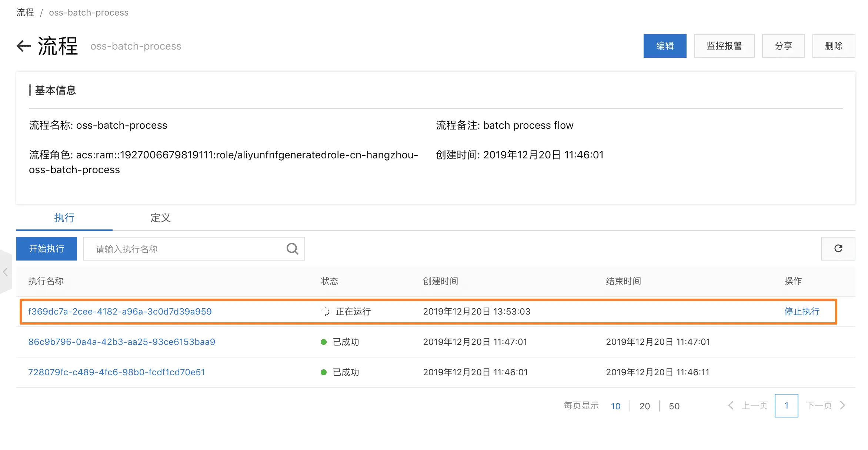Open execution f369dc7a-2cee-4182-a96a-3c0d7d39a959
The height and width of the screenshot is (450, 868).
point(120,312)
